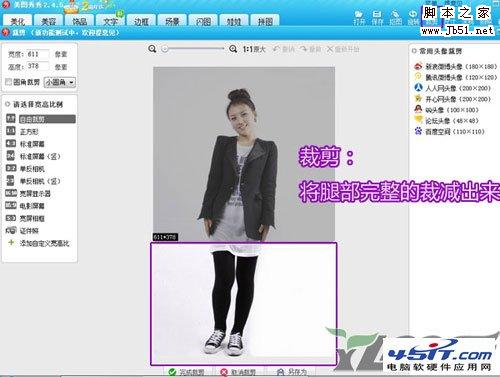The height and width of the screenshot is (377, 500).
Task: Click the 另存为 button
Action: 292,372
